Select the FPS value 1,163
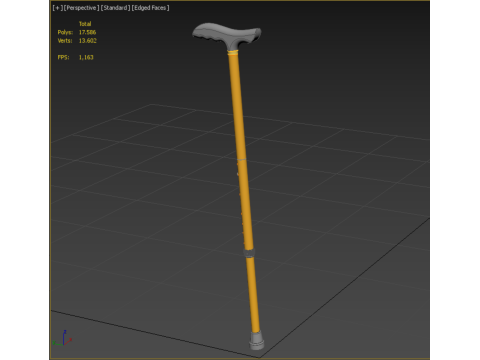The width and height of the screenshot is (480, 360). pyautogui.click(x=86, y=57)
